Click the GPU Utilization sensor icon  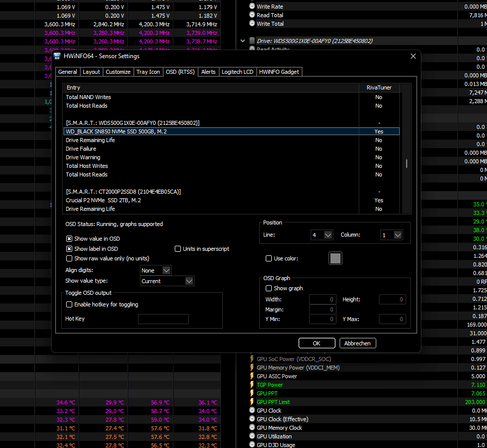(252, 436)
